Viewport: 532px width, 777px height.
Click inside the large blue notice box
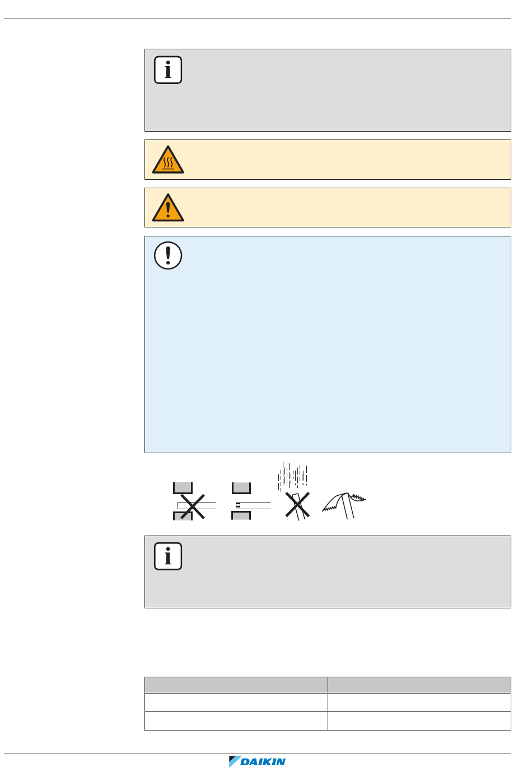point(328,345)
